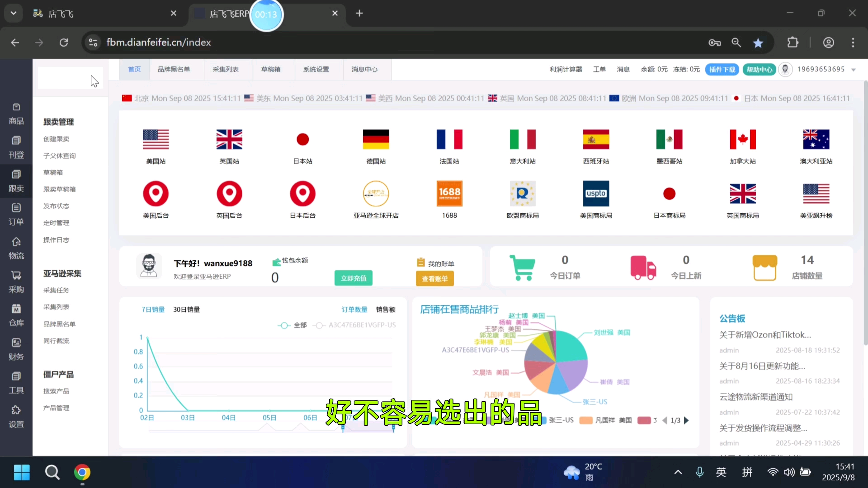Open the 日本后台 icon

pos(303,194)
